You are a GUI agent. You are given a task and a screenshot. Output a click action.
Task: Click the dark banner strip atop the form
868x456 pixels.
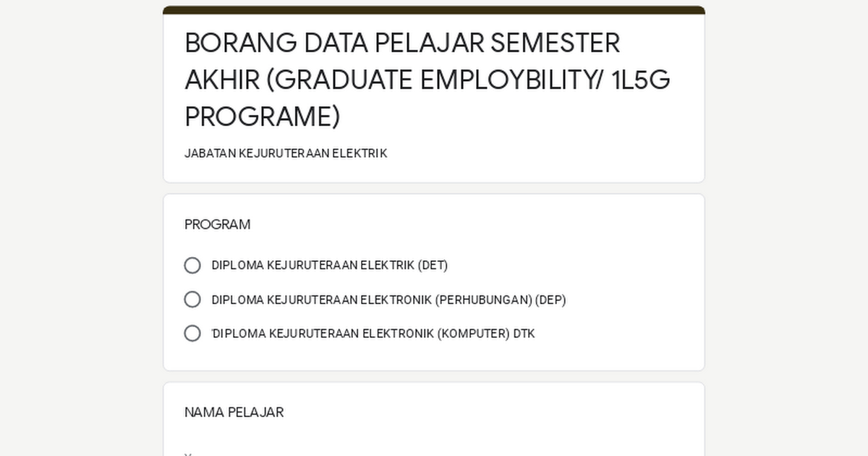[x=434, y=10]
